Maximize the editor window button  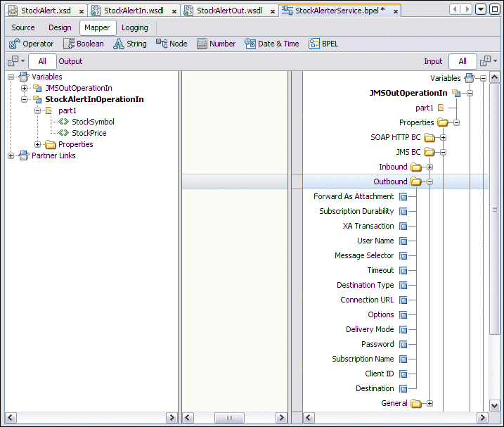pos(495,9)
